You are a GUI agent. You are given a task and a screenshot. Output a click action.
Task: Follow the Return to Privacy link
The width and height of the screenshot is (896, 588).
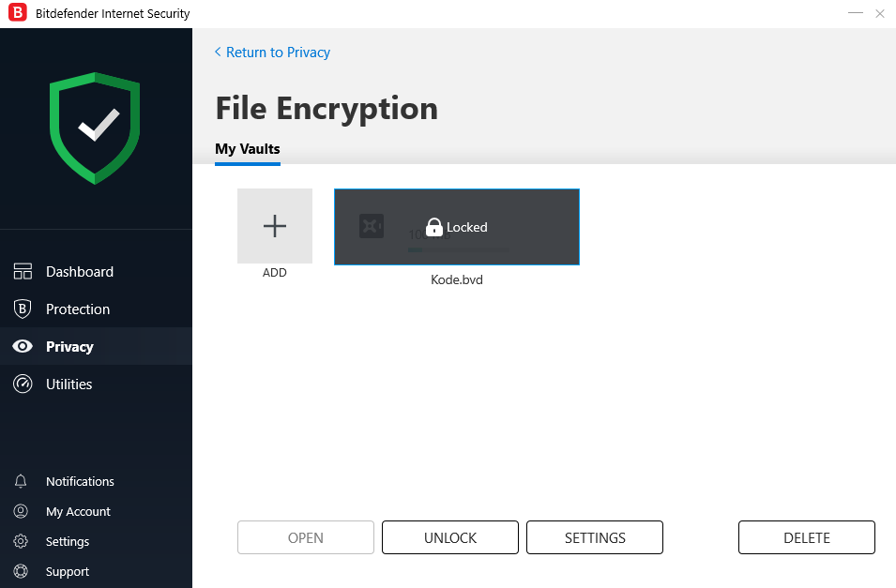(278, 52)
